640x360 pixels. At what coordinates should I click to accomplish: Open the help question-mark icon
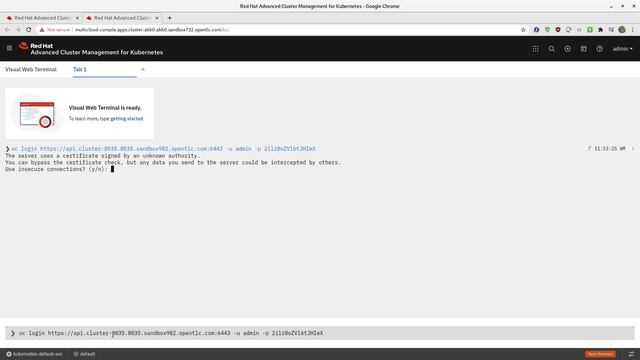[x=600, y=49]
